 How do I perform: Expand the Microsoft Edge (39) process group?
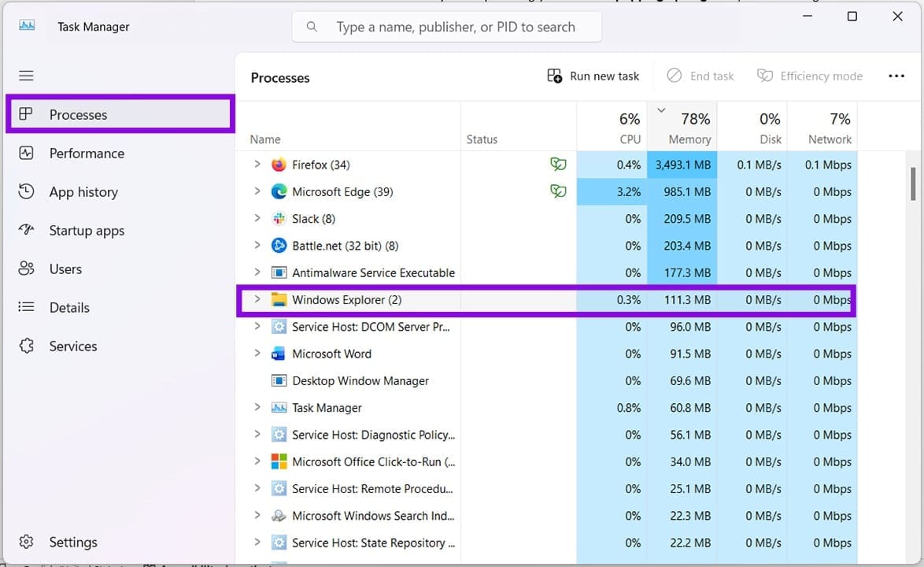257,191
